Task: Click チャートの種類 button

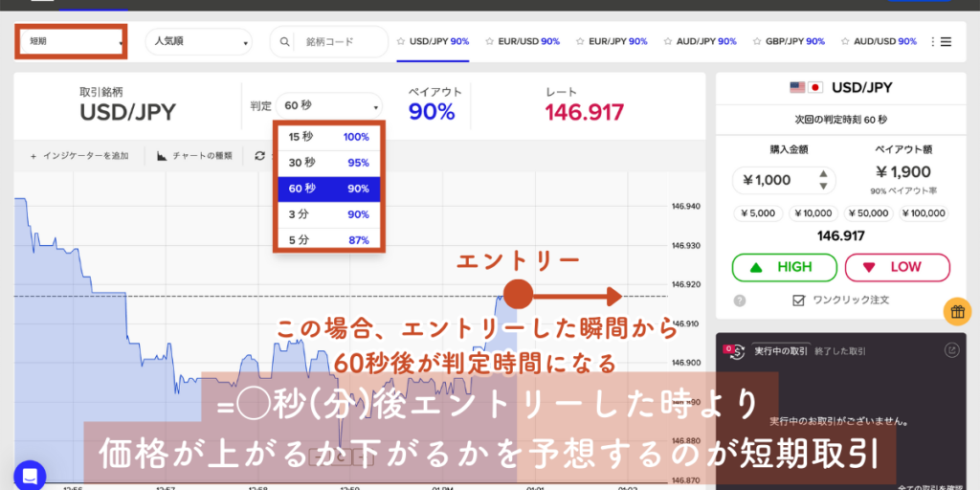Action: click(x=194, y=156)
